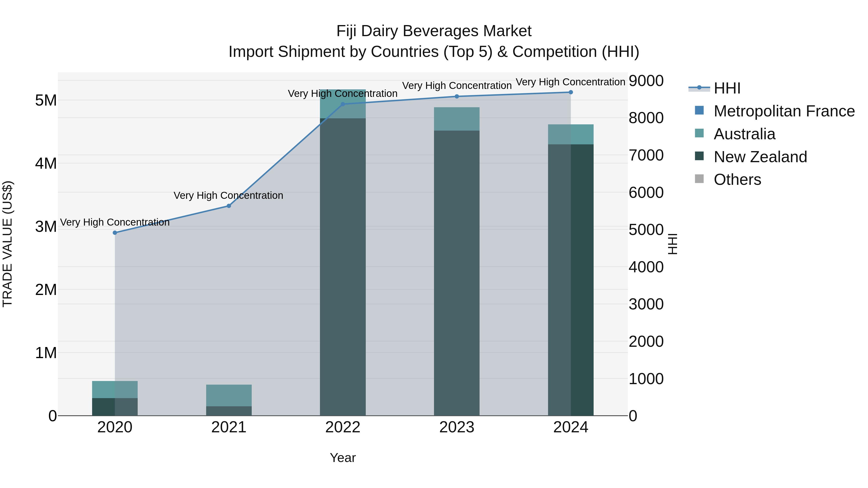Viewport: 868px width, 488px height.
Task: Select the 2020 HHI data point
Action: click(115, 233)
